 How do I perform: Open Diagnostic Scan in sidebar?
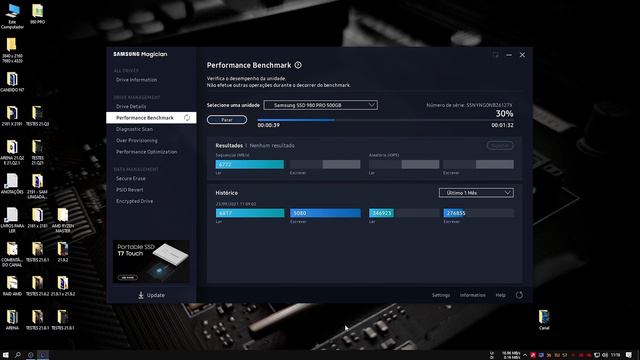click(134, 129)
